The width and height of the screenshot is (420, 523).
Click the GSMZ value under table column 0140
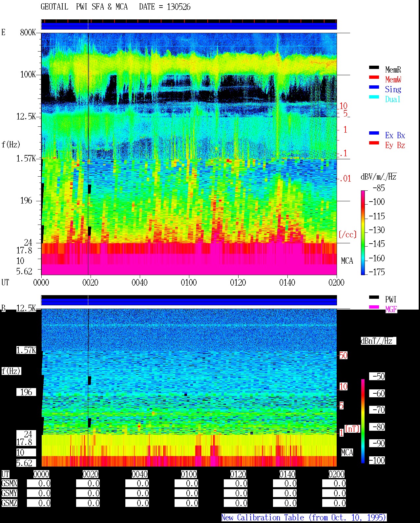coord(285,503)
